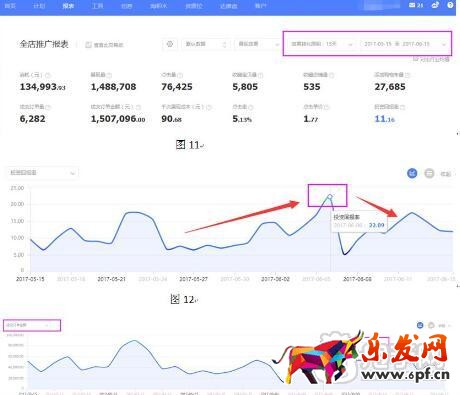Open 工具 in the top navigation
Viewport: 460px width, 395px height.
tap(97, 6)
